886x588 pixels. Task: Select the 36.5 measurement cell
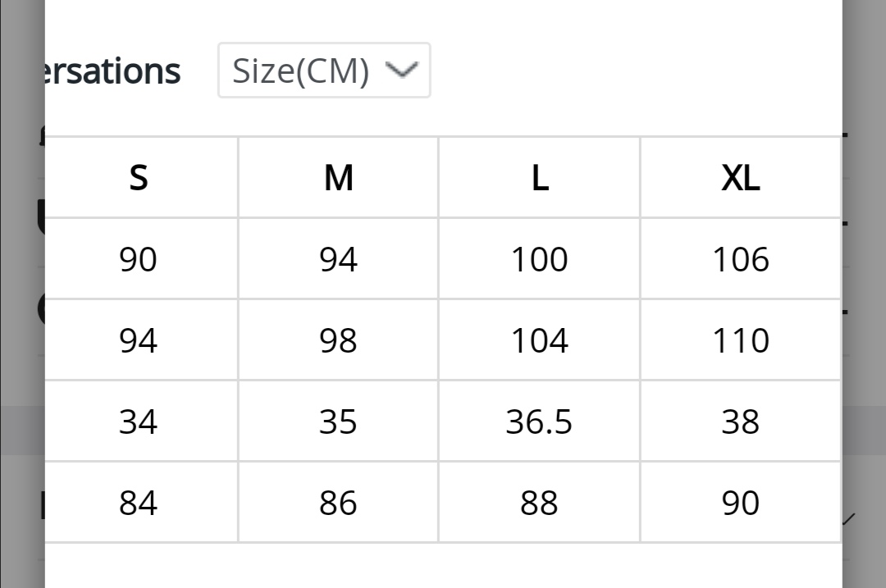click(539, 422)
